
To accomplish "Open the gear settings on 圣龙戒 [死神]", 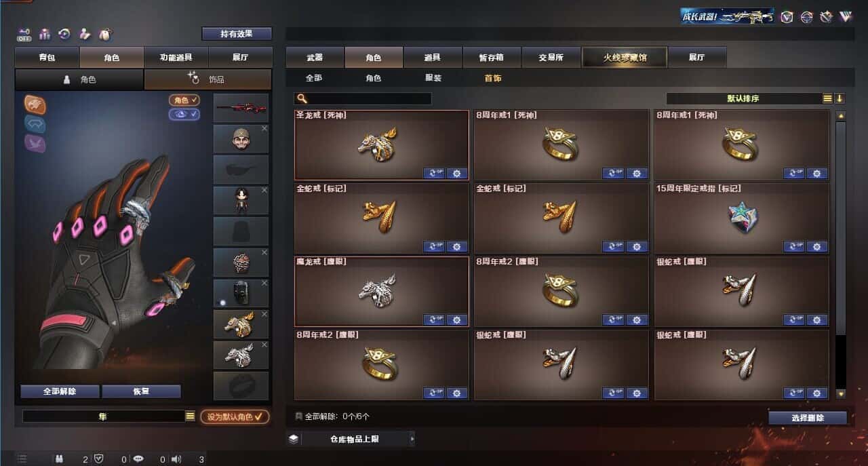I will pyautogui.click(x=456, y=173).
